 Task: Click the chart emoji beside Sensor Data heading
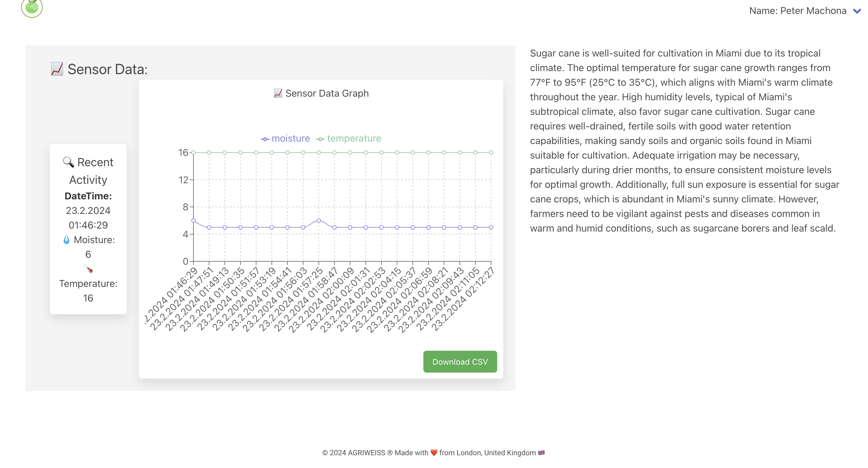pyautogui.click(x=57, y=69)
